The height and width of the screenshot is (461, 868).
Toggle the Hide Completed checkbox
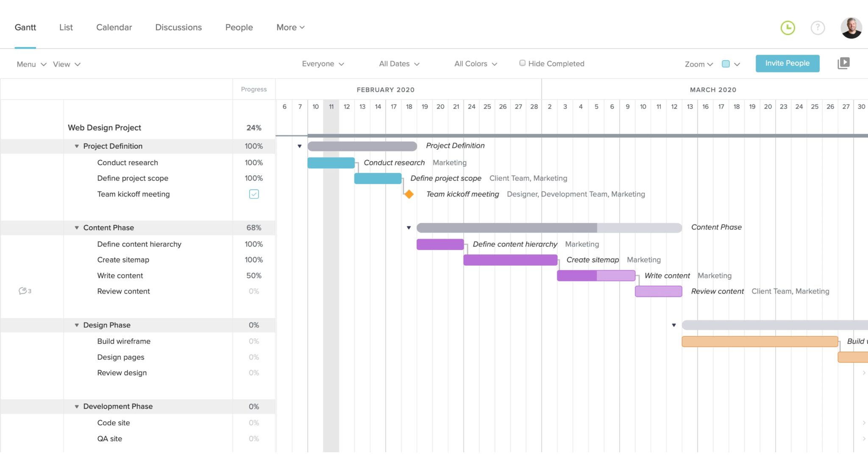pos(521,63)
